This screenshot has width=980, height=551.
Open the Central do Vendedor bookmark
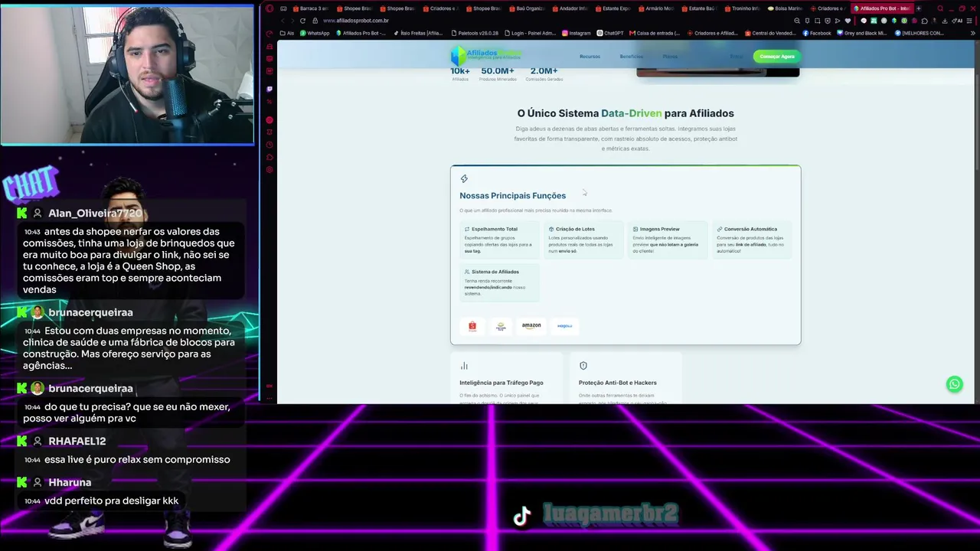(772, 34)
